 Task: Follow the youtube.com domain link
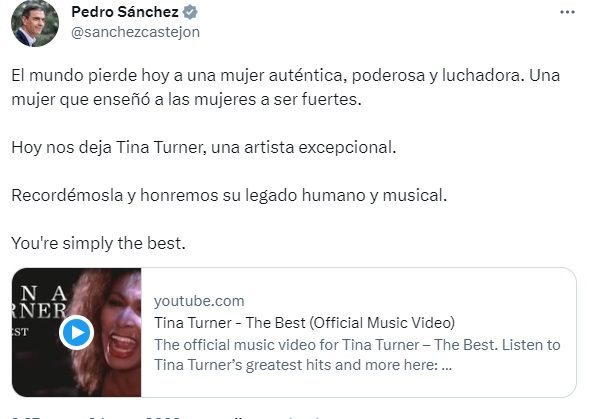199,301
